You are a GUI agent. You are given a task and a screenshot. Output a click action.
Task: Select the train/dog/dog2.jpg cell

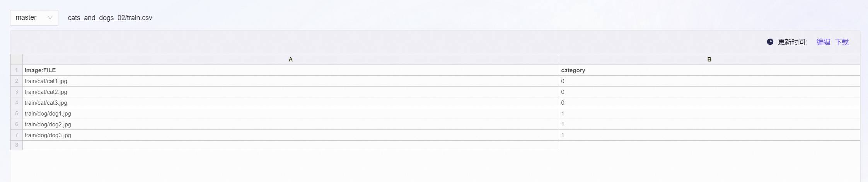291,124
